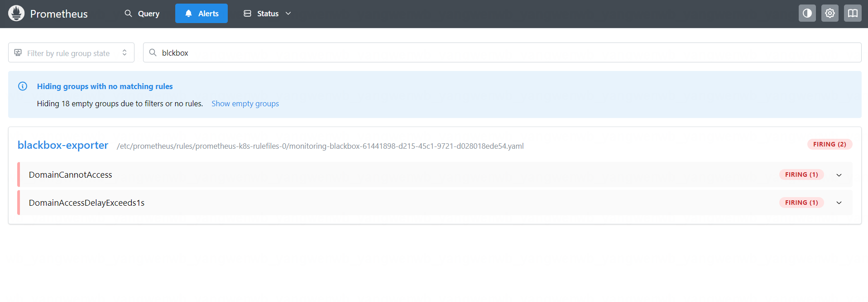868x302 pixels.
Task: Click the search field containing blckbox
Action: [498, 53]
